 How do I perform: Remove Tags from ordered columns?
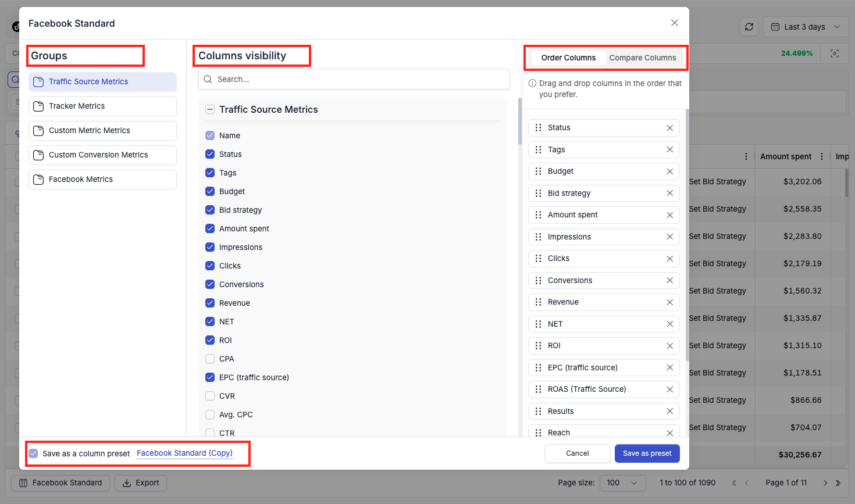click(x=670, y=149)
